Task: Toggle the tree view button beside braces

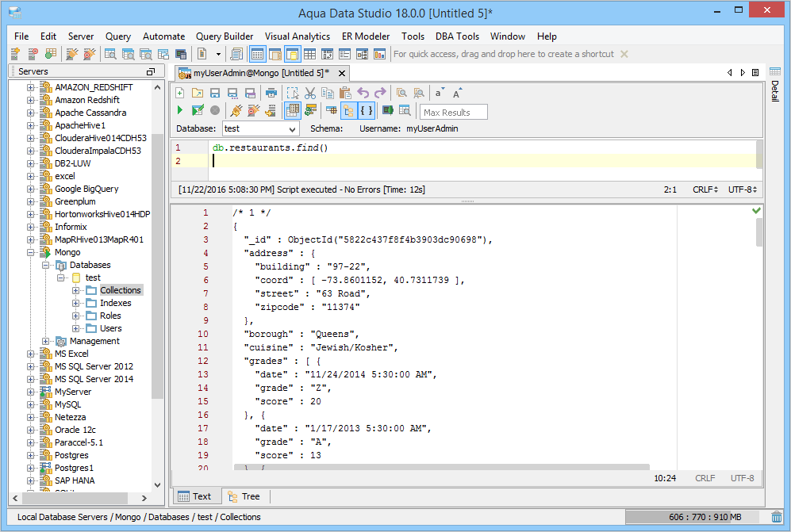Action: [x=348, y=111]
